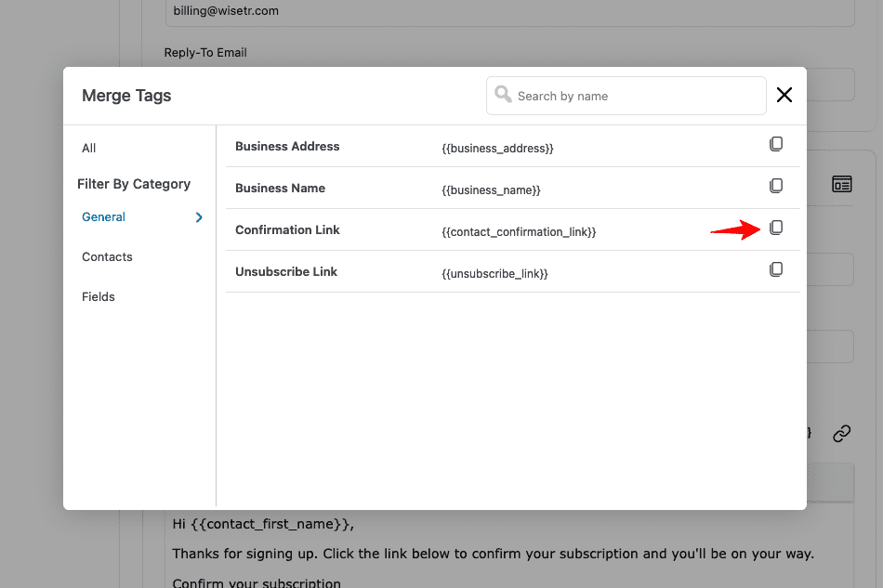Click the Unsubscribe Link row label
Viewport: 883px width, 588px height.
tap(286, 271)
